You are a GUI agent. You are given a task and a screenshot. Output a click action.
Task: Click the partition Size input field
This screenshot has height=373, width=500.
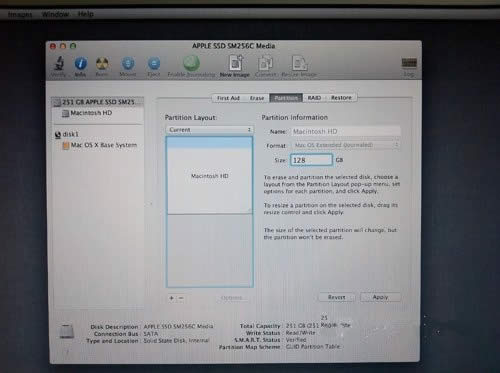point(311,160)
